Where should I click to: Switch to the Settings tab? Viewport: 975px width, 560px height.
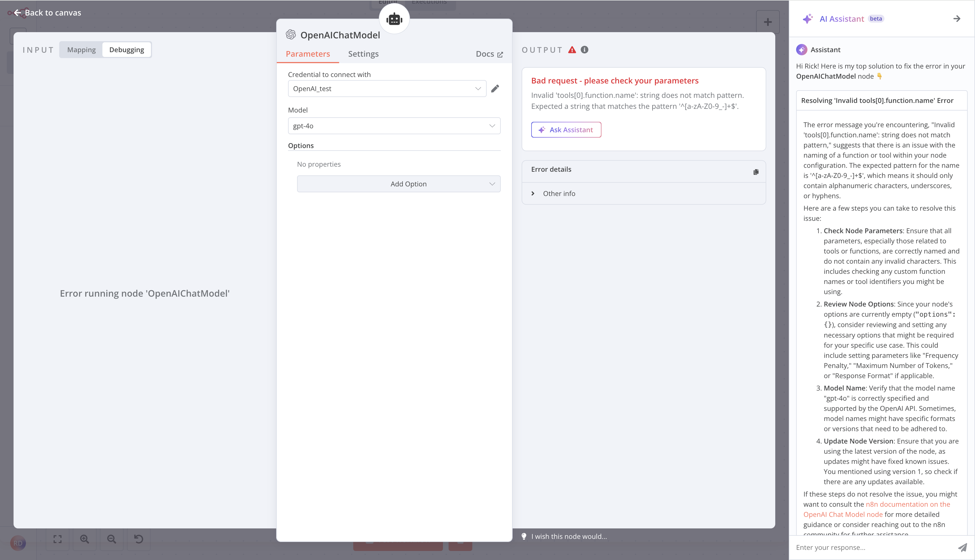point(363,54)
